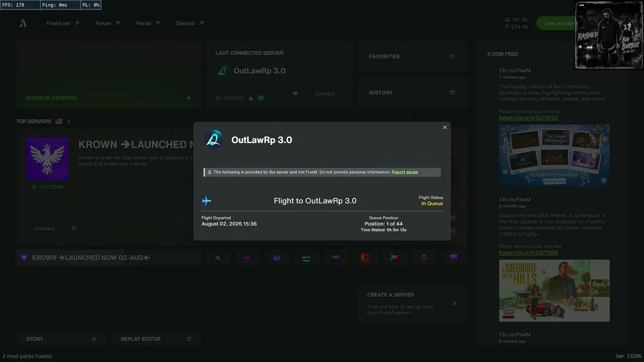Toggle the green favorite heart for OutLawRp 3.0
Image resolution: width=644 pixels, height=362 pixels.
pyautogui.click(x=295, y=94)
